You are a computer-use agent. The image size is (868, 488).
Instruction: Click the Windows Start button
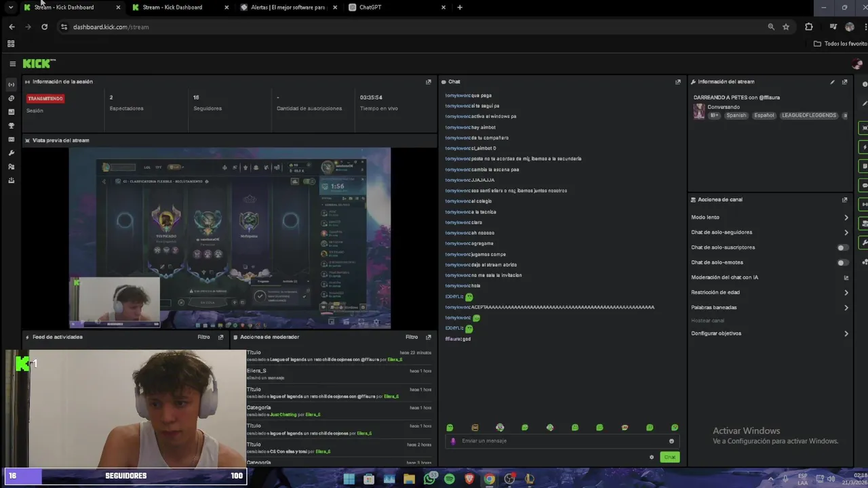point(349,479)
